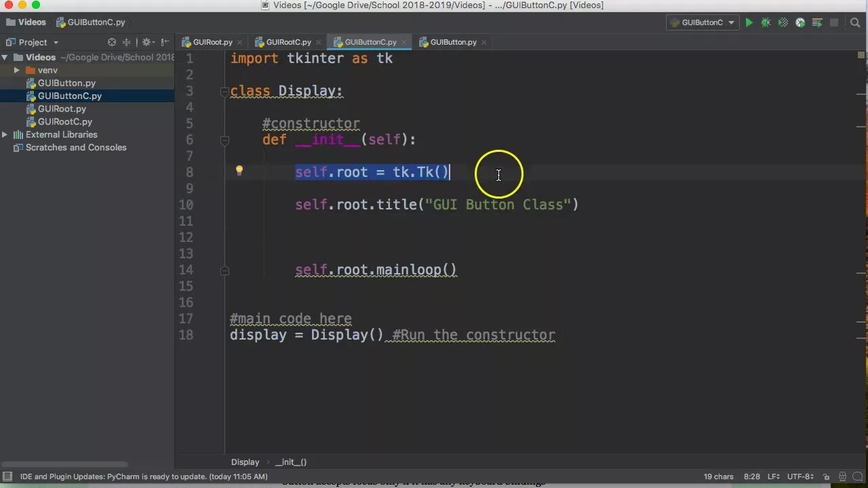Click the Python icon on GUIButton.py tree row
868x488 pixels.
tap(31, 83)
